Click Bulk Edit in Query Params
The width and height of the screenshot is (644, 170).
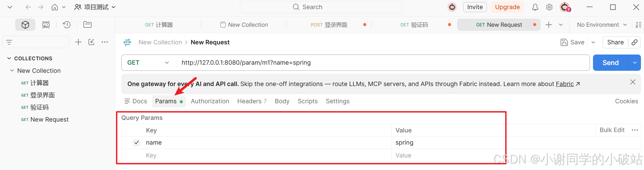612,130
